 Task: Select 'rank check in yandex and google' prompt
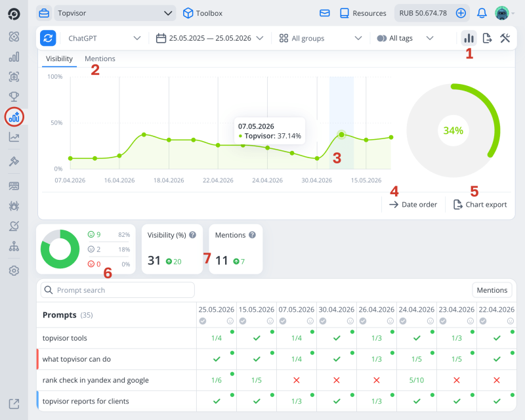coord(117,380)
